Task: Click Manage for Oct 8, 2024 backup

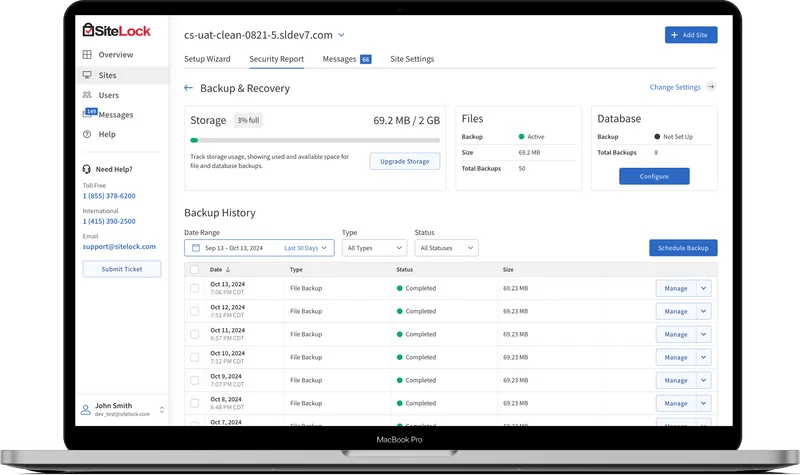Action: (x=676, y=403)
